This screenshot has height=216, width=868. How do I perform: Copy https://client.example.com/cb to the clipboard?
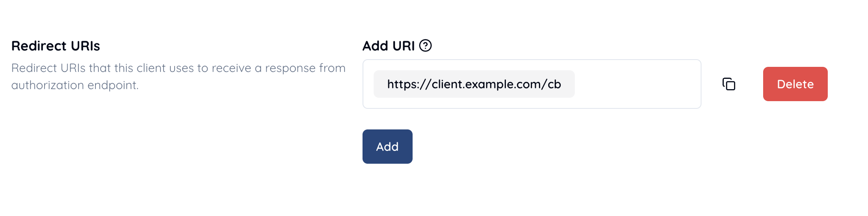click(x=728, y=84)
